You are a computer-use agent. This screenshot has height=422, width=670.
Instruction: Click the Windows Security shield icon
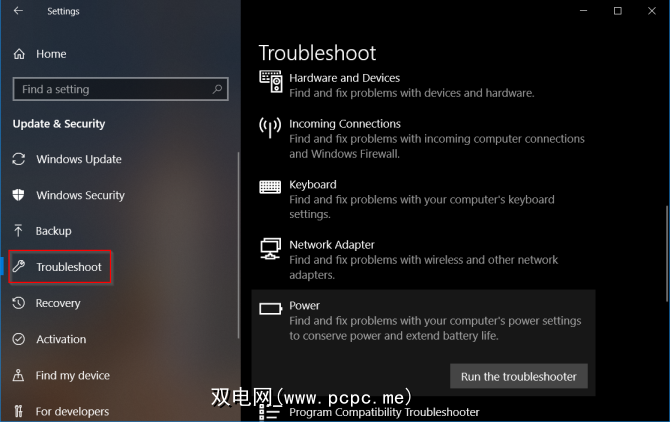18,195
